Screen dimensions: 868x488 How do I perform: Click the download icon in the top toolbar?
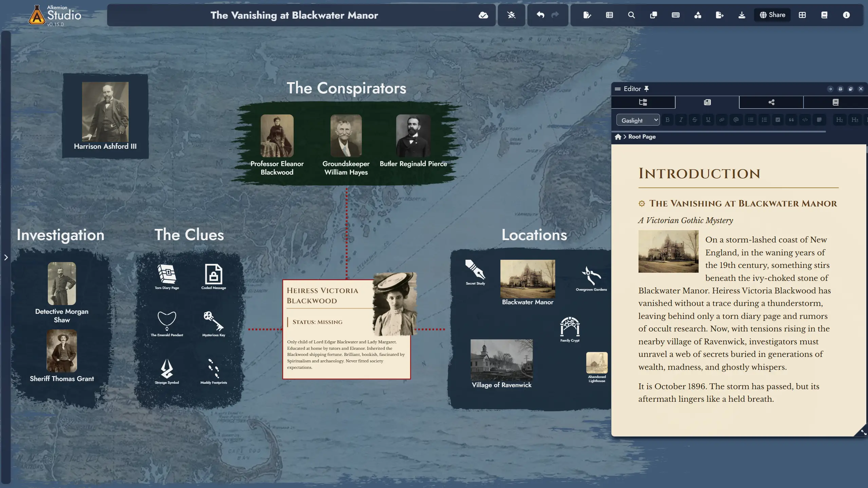[x=742, y=15]
